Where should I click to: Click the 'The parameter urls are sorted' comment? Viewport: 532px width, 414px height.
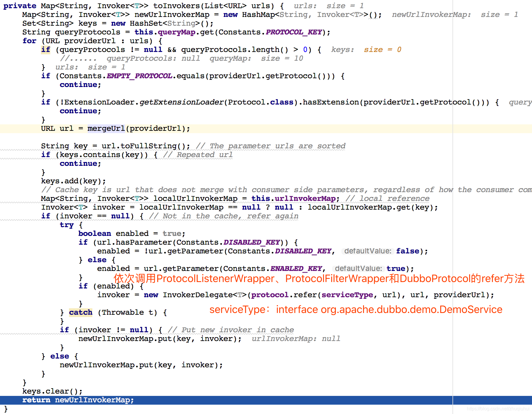tap(271, 146)
